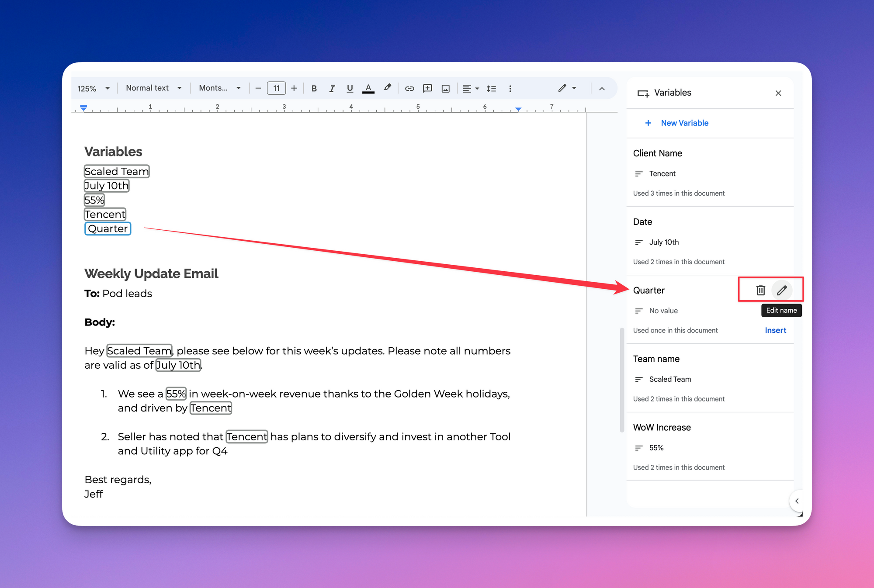Screen dimensions: 874x588
Task: Click the left indent marker on the ruler
Action: click(83, 107)
